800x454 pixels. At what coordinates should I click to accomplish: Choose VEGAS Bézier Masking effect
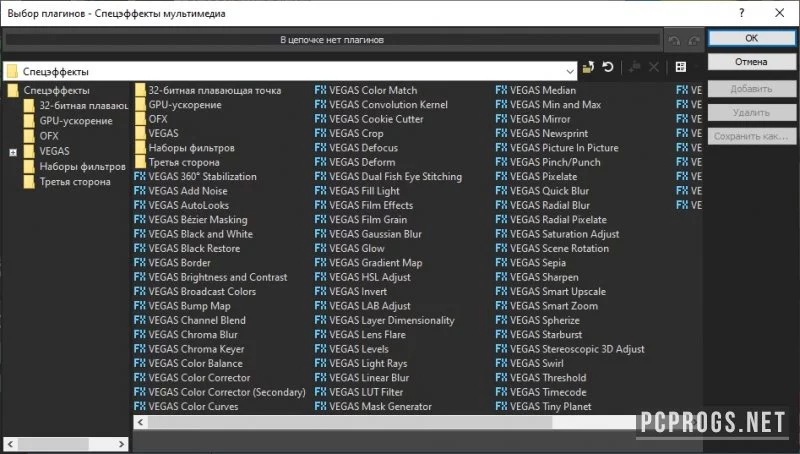tap(191, 219)
